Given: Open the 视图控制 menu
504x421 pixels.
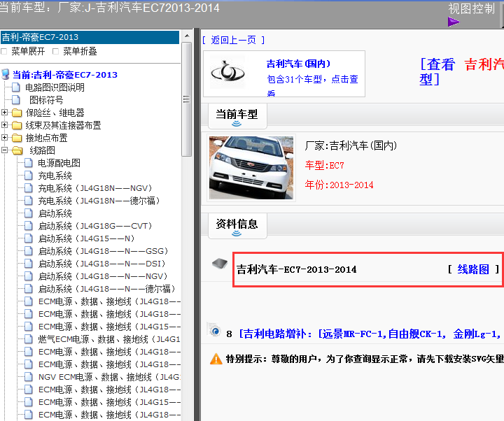Looking at the screenshot, I should (x=471, y=8).
